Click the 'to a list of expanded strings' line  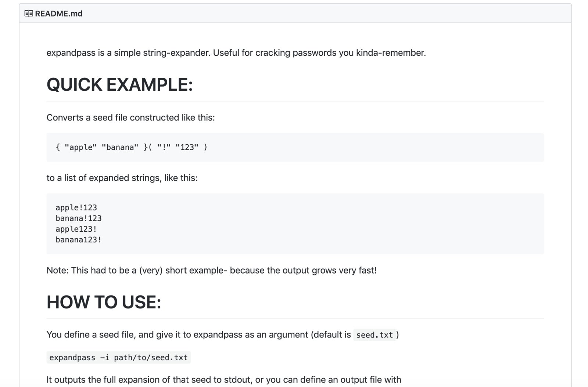coord(122,178)
